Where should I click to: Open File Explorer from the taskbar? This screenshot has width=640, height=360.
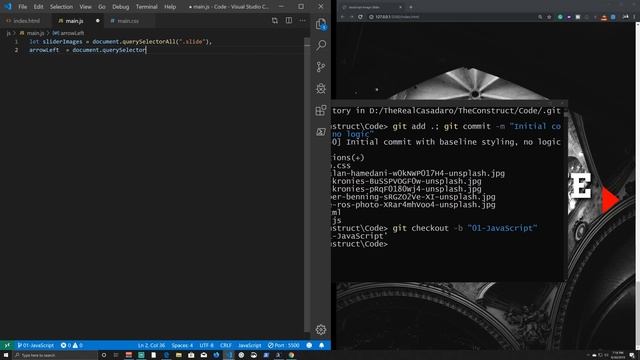click(178, 355)
